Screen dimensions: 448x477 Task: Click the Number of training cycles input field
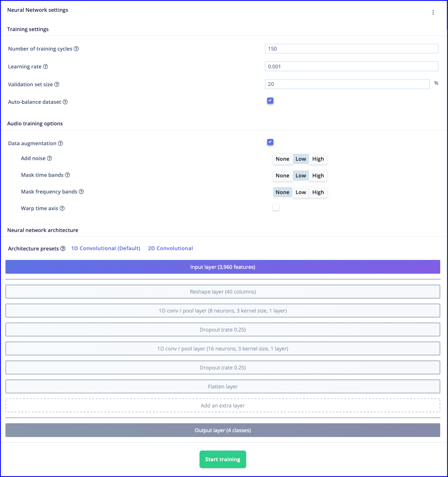click(351, 49)
